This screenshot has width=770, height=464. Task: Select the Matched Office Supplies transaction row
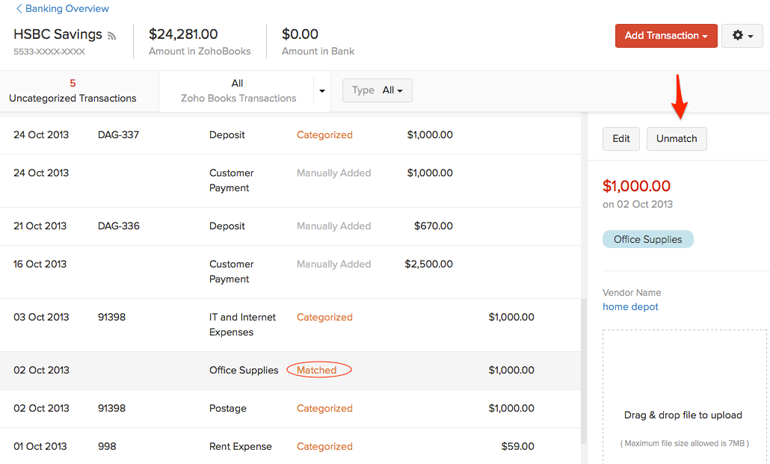290,370
